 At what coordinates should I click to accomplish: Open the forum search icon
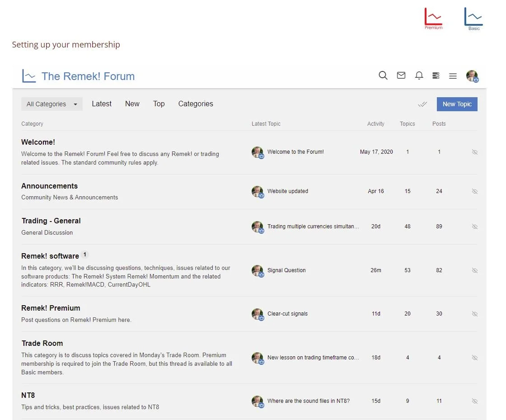pyautogui.click(x=383, y=76)
